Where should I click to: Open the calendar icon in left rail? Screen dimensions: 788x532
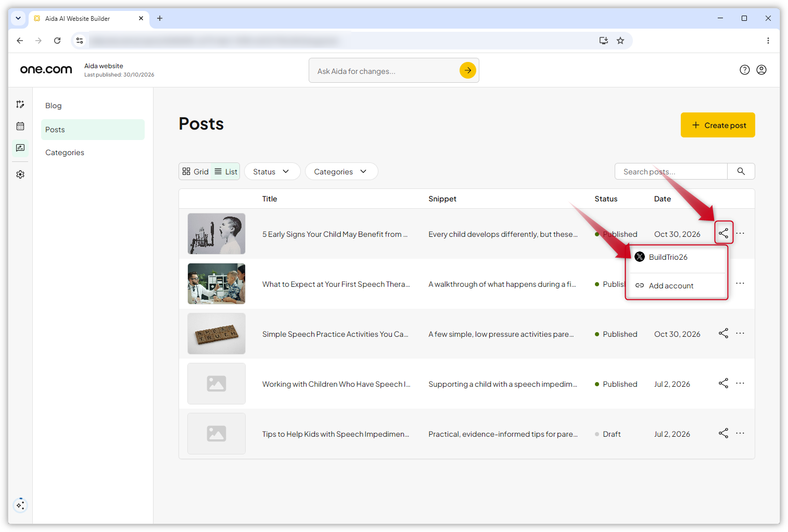[x=20, y=126]
